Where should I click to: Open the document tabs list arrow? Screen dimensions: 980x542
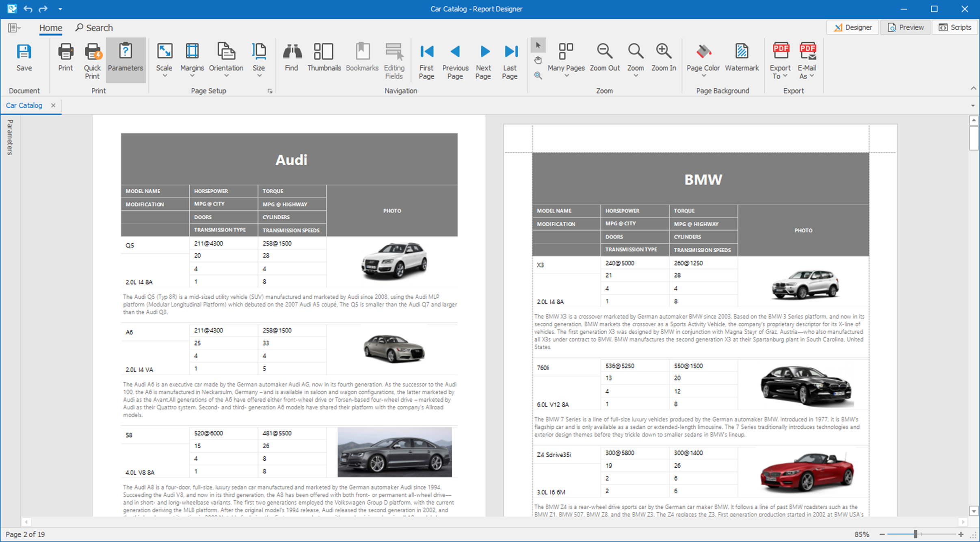click(973, 106)
